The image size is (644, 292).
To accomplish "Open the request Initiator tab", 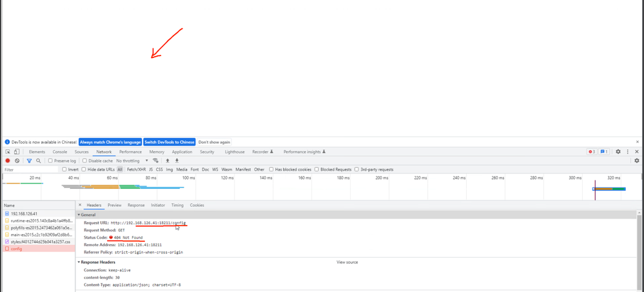I will [158, 205].
